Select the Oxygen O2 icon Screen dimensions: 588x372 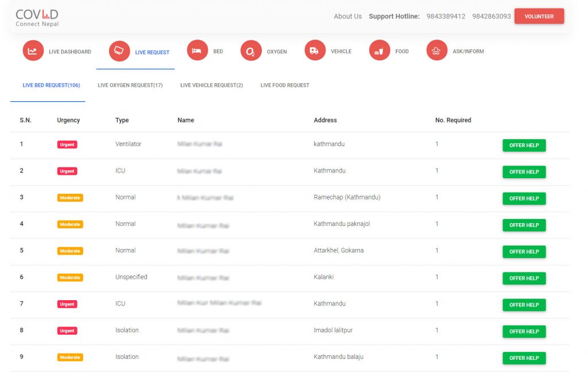click(251, 51)
